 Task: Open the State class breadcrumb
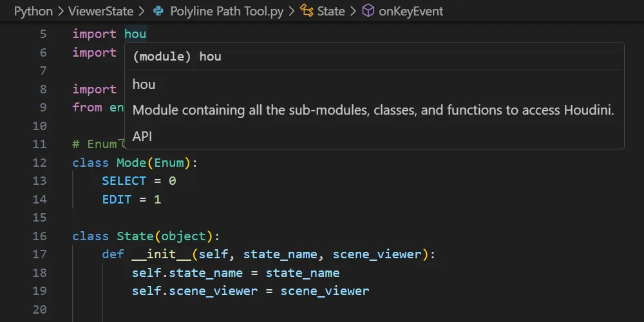tap(331, 11)
